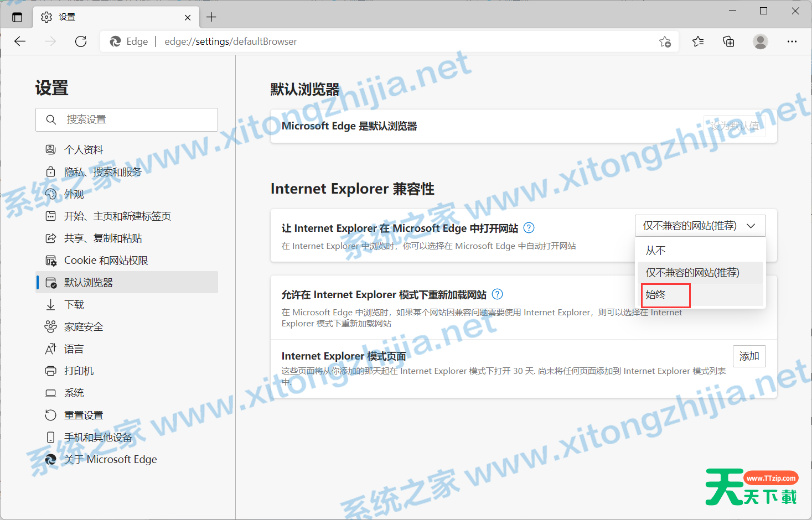Open the user profile avatar
This screenshot has height=520, width=812.
coord(761,41)
